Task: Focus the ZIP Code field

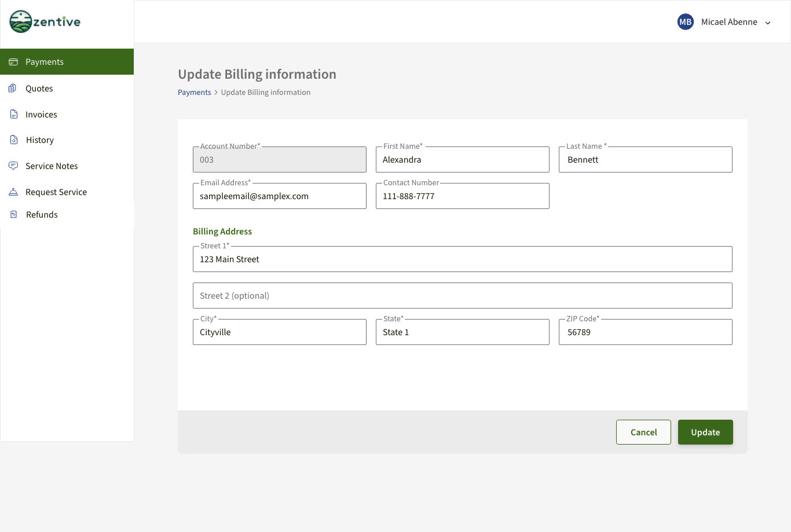Action: pos(645,332)
